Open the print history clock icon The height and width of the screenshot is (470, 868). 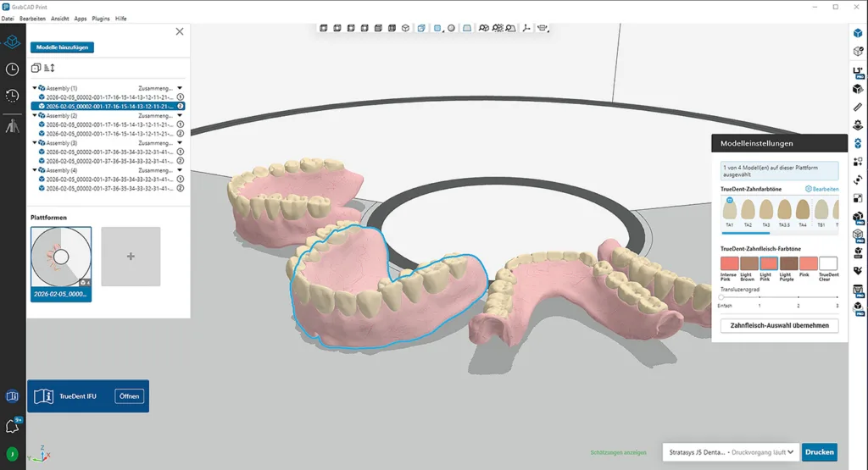click(x=12, y=96)
